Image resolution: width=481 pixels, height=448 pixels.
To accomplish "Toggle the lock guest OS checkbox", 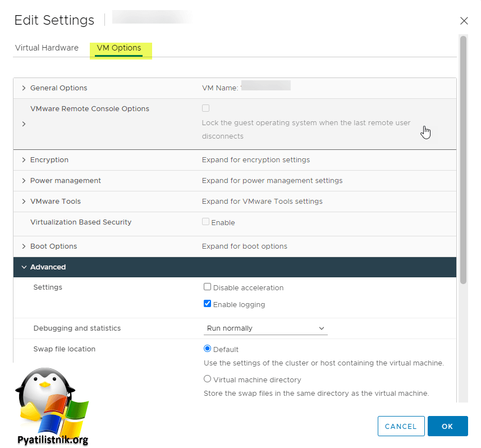I will 206,108.
